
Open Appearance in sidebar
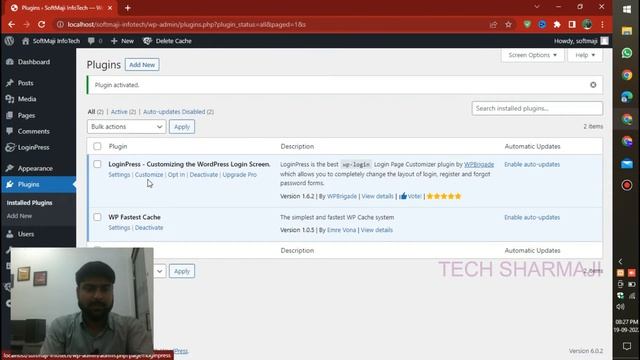point(35,168)
